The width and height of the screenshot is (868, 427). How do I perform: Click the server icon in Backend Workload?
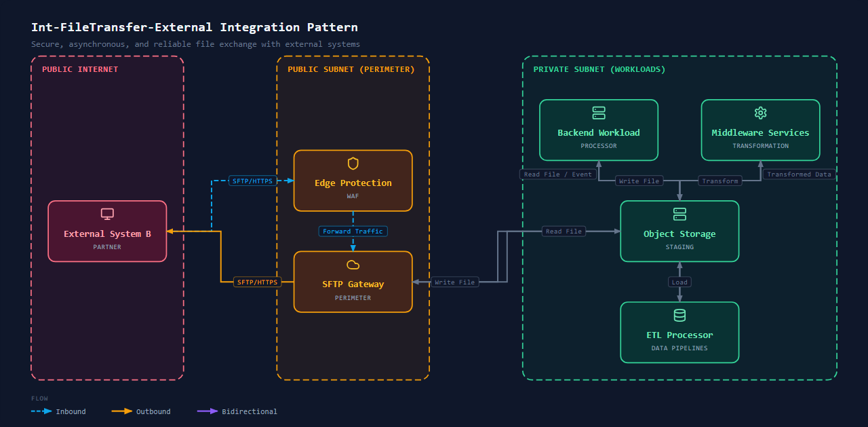point(599,113)
